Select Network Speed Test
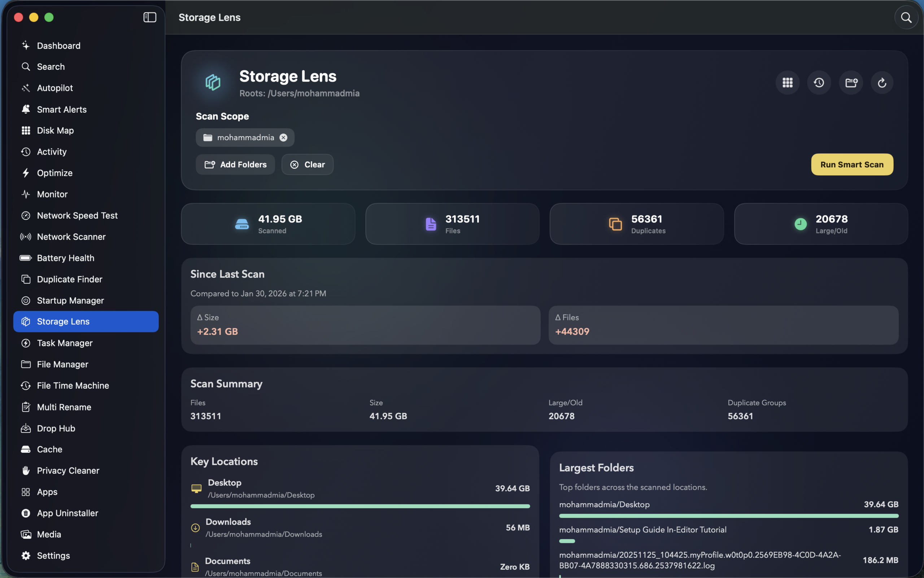Image resolution: width=924 pixels, height=578 pixels. point(86,216)
